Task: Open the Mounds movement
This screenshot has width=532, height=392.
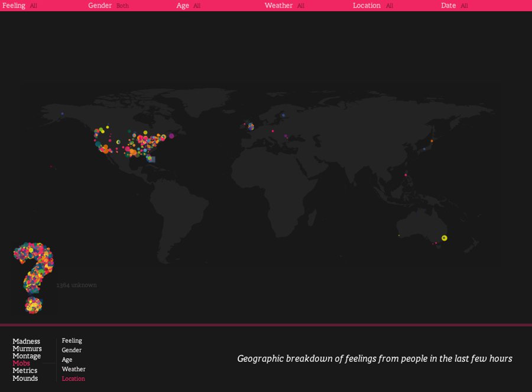Action: click(x=25, y=378)
